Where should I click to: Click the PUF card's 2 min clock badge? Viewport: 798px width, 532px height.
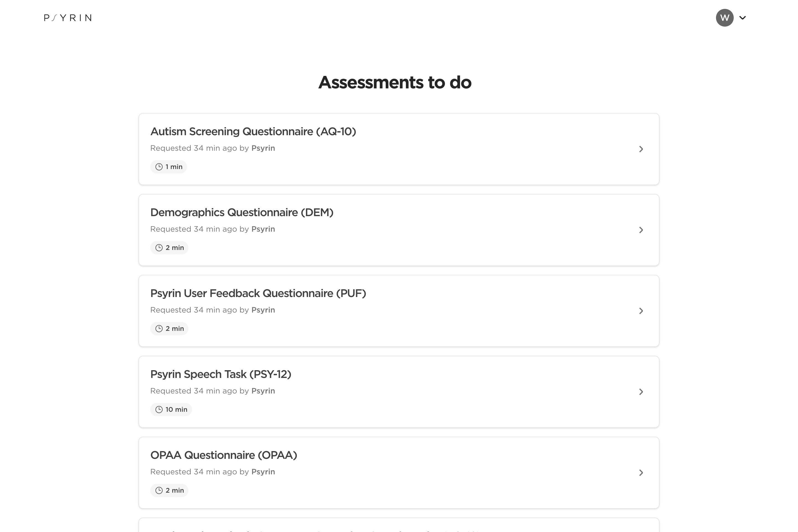169,328
